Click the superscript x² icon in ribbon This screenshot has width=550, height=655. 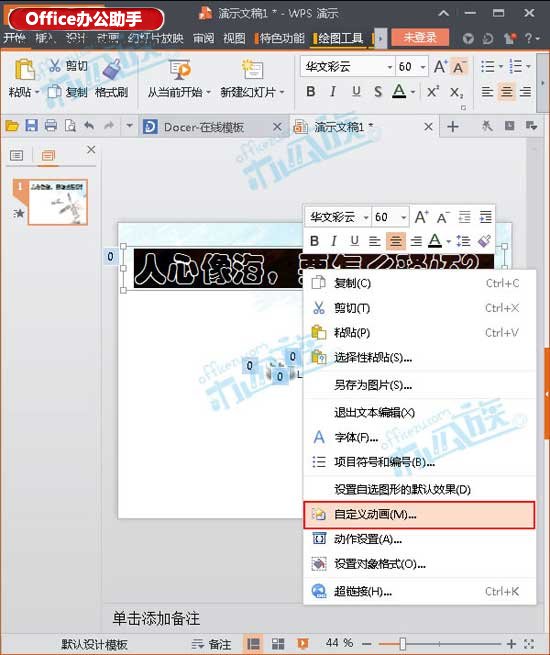tap(433, 91)
